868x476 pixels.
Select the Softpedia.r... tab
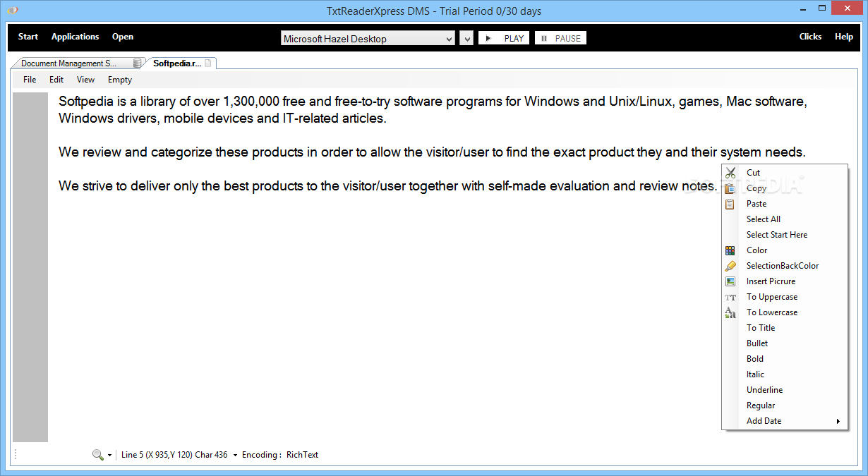181,63
